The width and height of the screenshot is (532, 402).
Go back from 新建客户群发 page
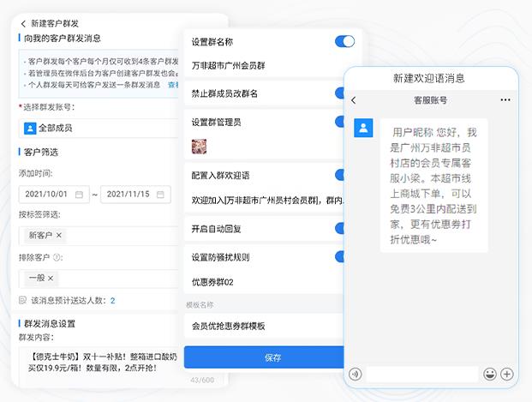(x=23, y=24)
